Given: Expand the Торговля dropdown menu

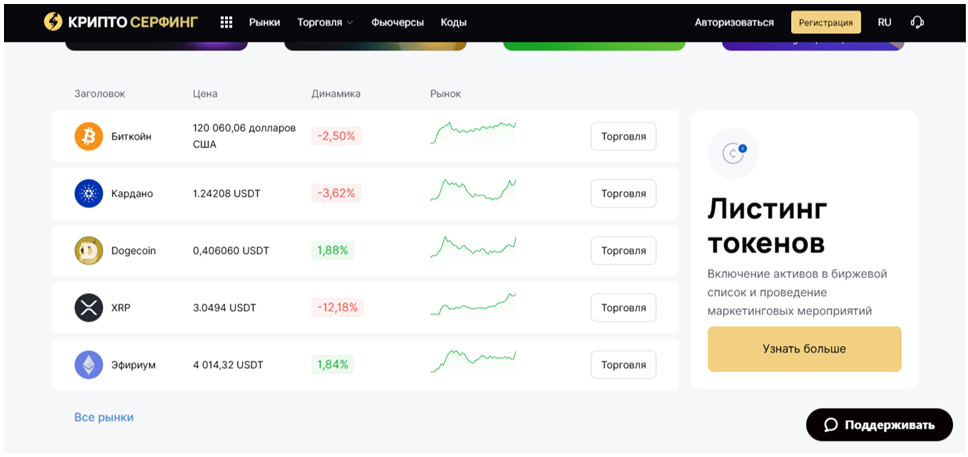Looking at the screenshot, I should pos(325,22).
